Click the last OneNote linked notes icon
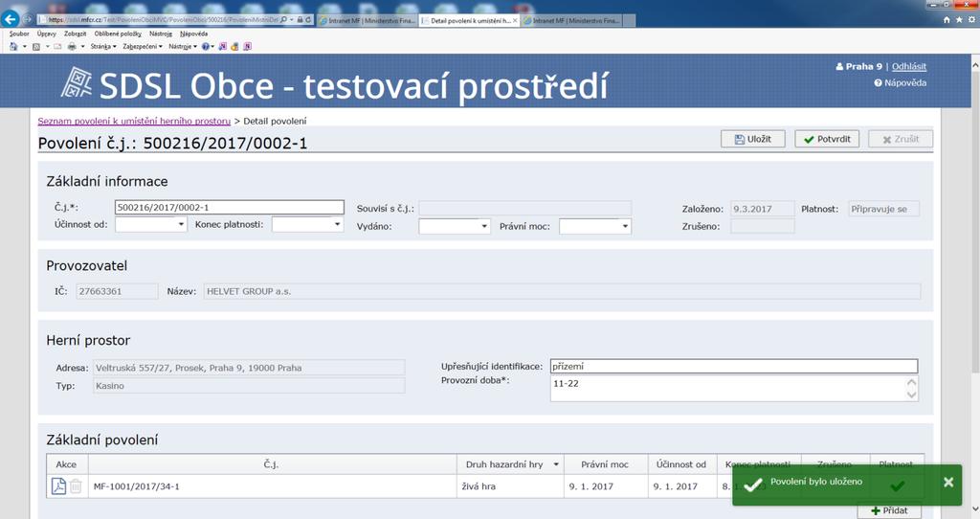This screenshot has height=519, width=980. (248, 46)
